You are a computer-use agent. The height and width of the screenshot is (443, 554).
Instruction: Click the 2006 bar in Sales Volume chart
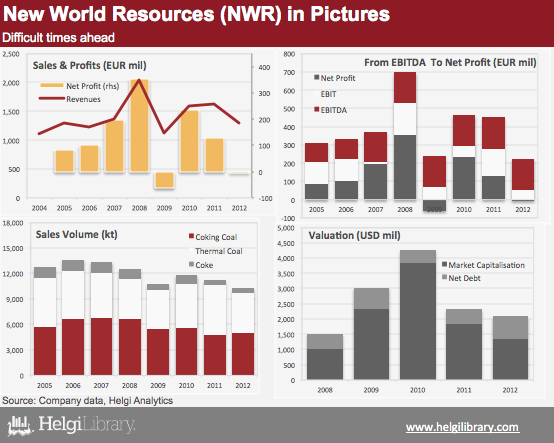pyautogui.click(x=73, y=318)
